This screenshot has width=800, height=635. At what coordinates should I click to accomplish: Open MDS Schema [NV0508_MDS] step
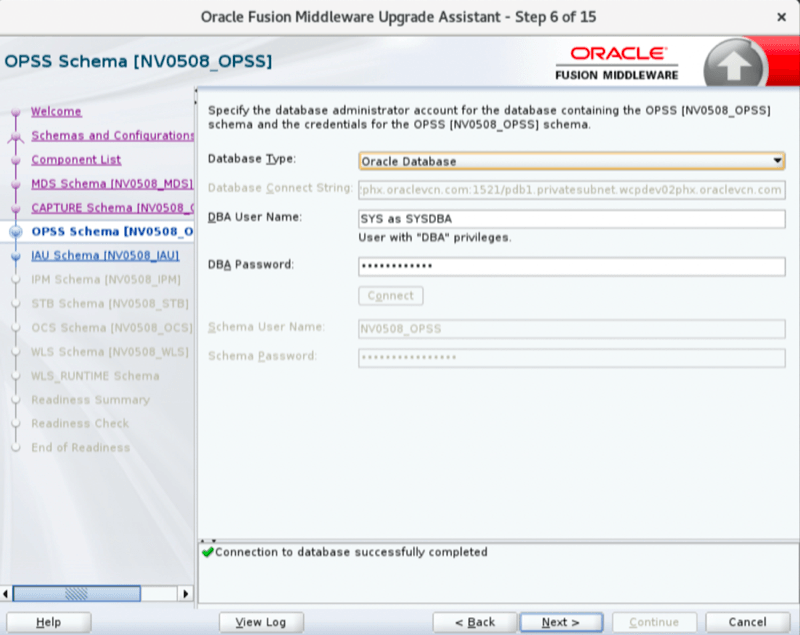(x=112, y=184)
